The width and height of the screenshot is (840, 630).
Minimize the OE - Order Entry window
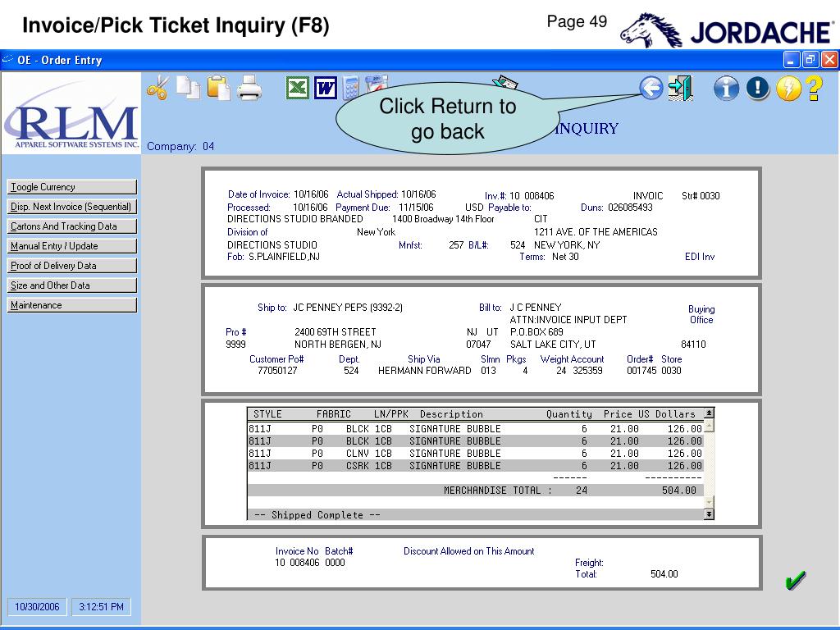click(792, 59)
